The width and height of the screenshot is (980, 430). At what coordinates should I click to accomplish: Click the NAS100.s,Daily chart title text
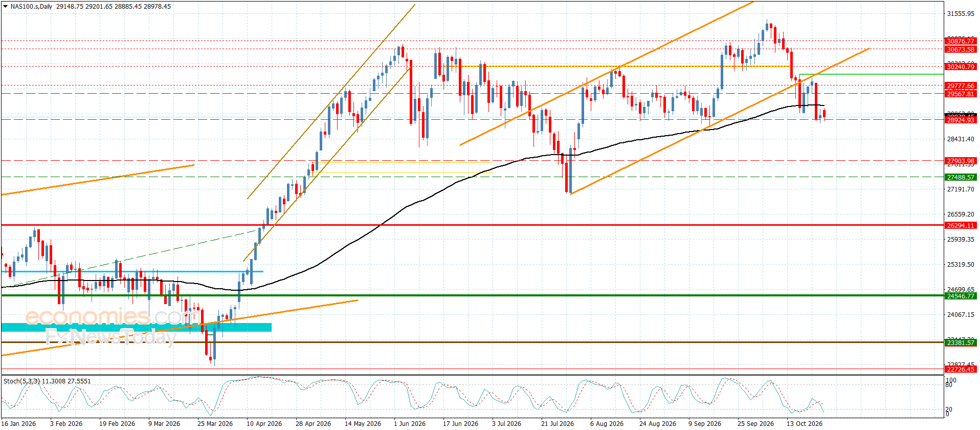coord(31,7)
